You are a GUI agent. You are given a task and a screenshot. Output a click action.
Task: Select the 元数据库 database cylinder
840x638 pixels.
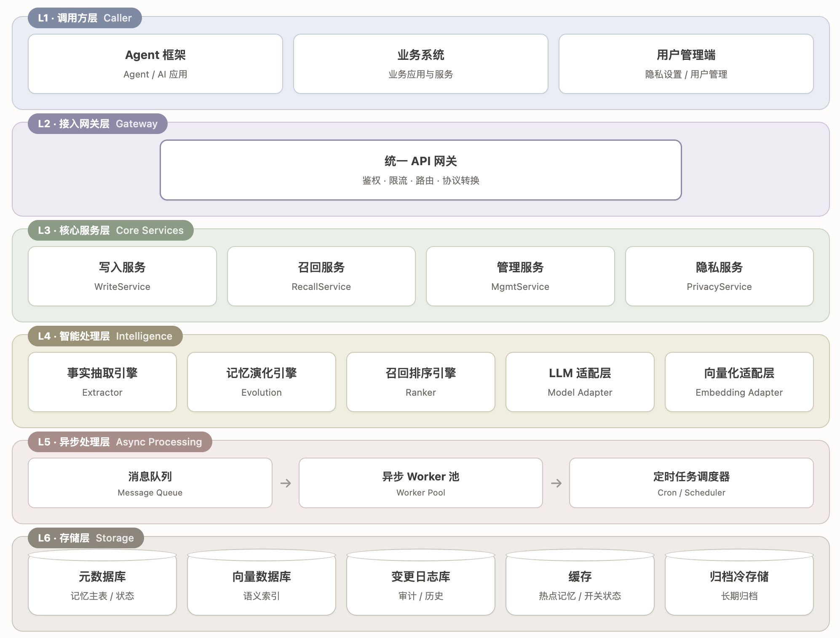tap(102, 583)
